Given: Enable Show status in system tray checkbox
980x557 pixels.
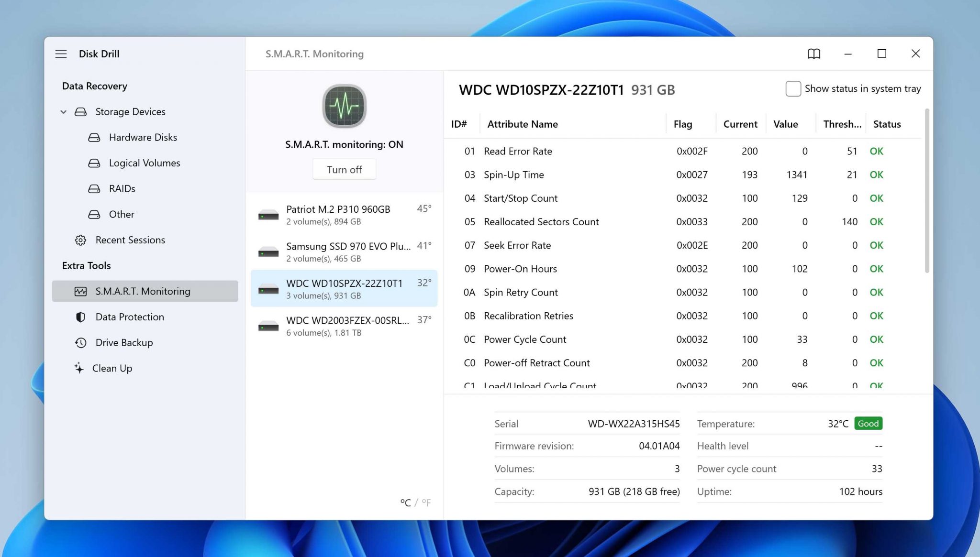Looking at the screenshot, I should click(793, 89).
